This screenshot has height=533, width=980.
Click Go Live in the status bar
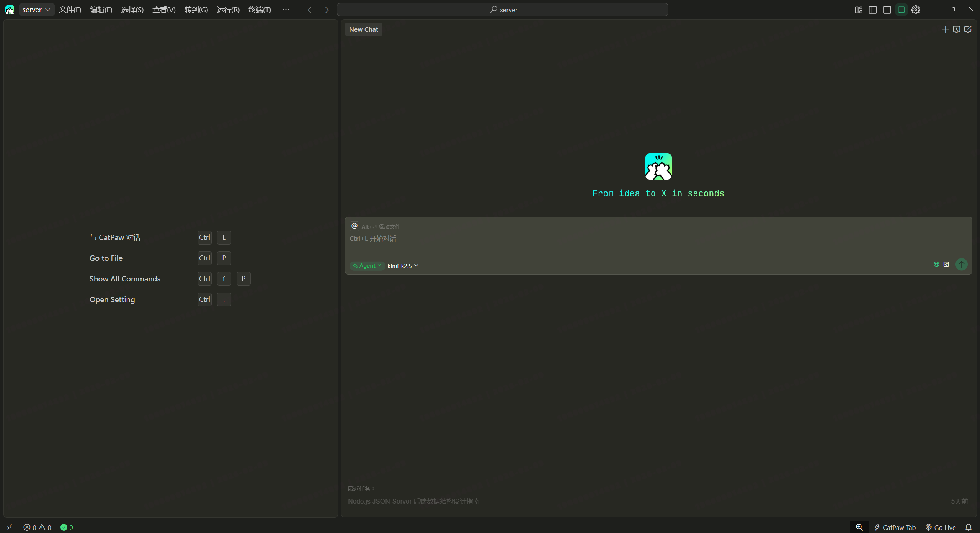tap(941, 527)
